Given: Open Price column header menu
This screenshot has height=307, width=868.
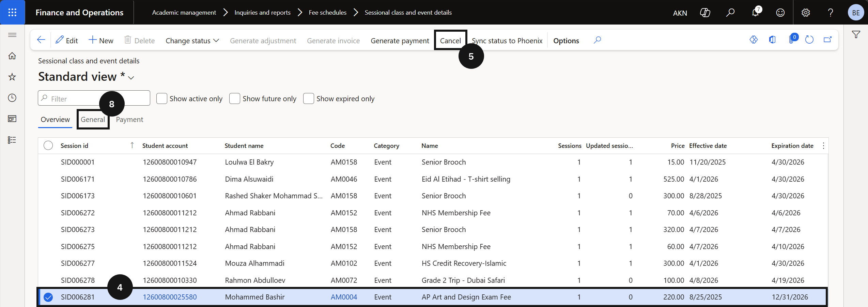Looking at the screenshot, I should point(678,146).
